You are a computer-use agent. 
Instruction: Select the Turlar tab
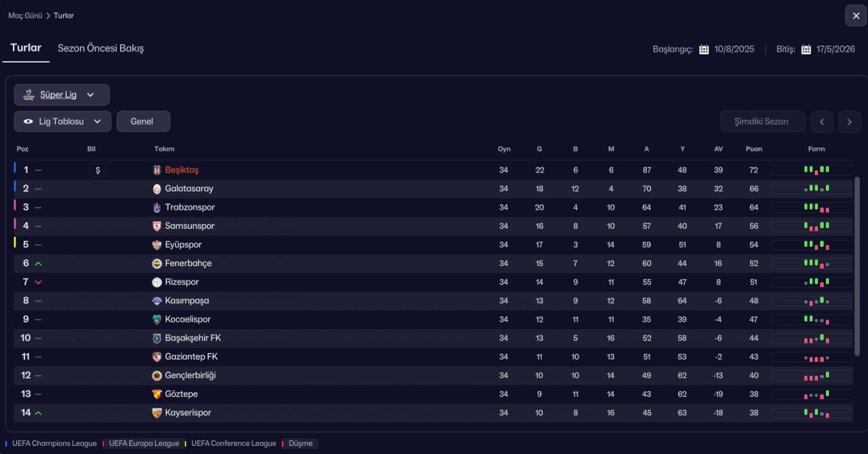click(26, 48)
